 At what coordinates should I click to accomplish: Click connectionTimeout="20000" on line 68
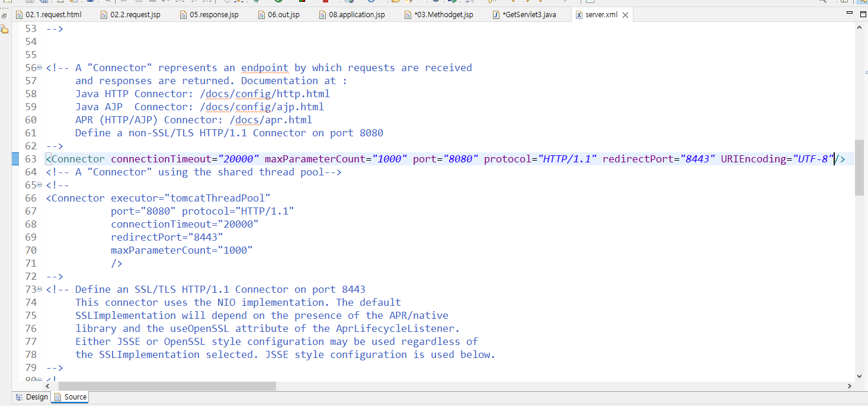pyautogui.click(x=185, y=224)
